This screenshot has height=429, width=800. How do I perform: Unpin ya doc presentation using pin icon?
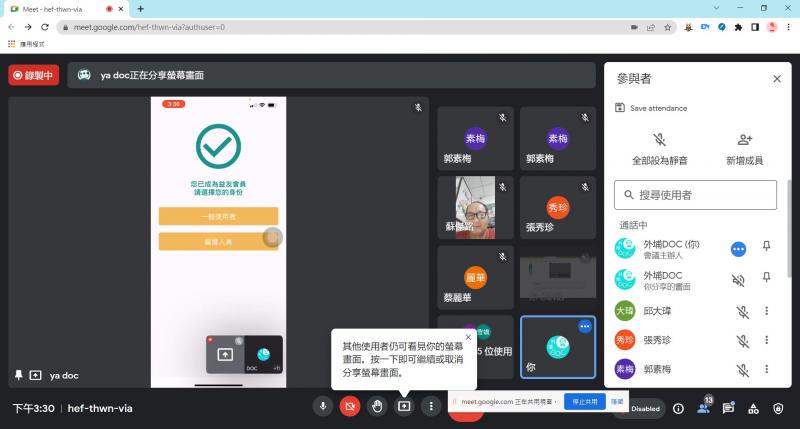[18, 375]
